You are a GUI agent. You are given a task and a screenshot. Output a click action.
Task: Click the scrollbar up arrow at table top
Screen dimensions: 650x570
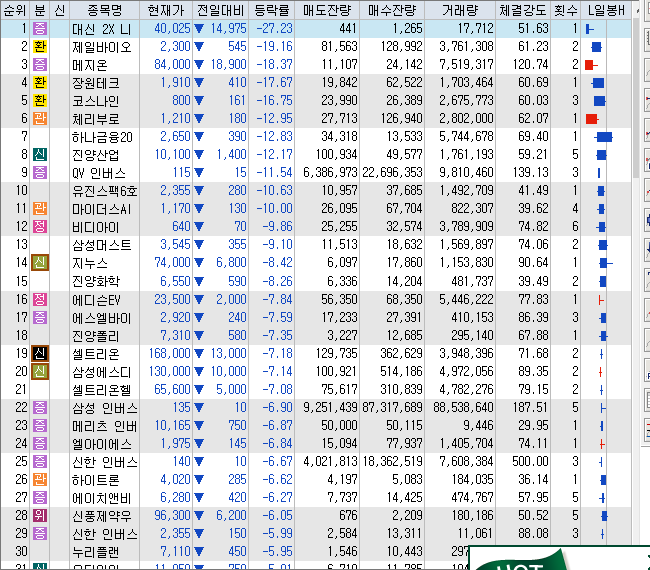[637, 10]
